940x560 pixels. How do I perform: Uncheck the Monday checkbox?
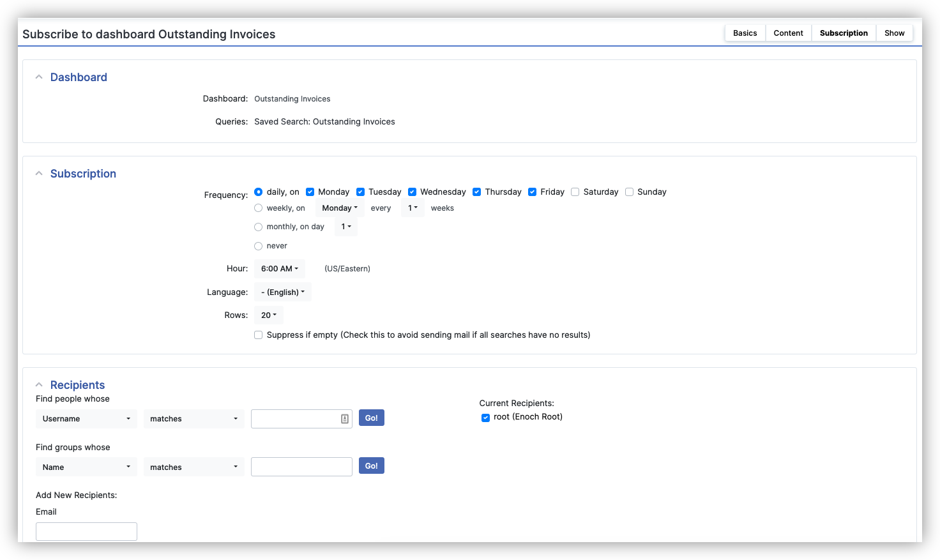tap(310, 192)
